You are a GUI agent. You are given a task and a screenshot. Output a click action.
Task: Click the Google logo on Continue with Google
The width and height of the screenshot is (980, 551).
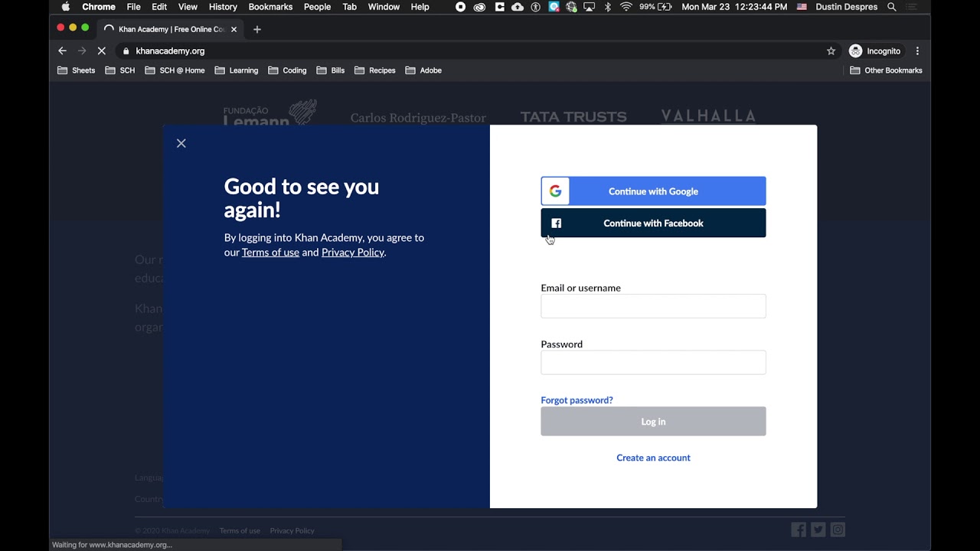pos(556,191)
